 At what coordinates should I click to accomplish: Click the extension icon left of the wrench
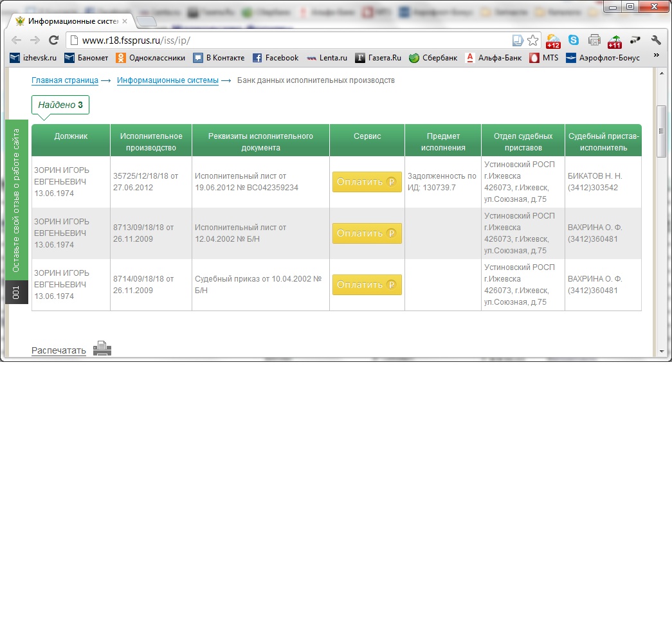[635, 40]
